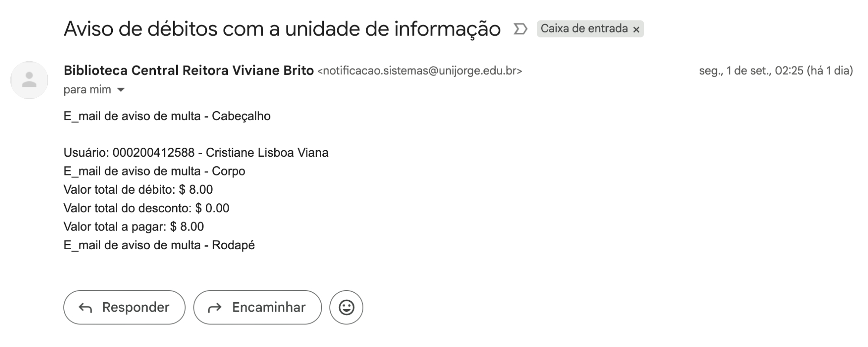Click the Responder button
This screenshot has width=868, height=347.
(124, 307)
